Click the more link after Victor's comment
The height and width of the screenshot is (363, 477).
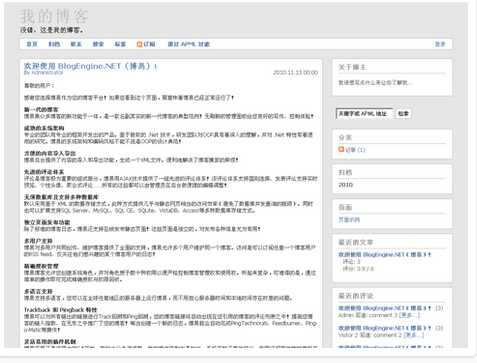(412, 335)
